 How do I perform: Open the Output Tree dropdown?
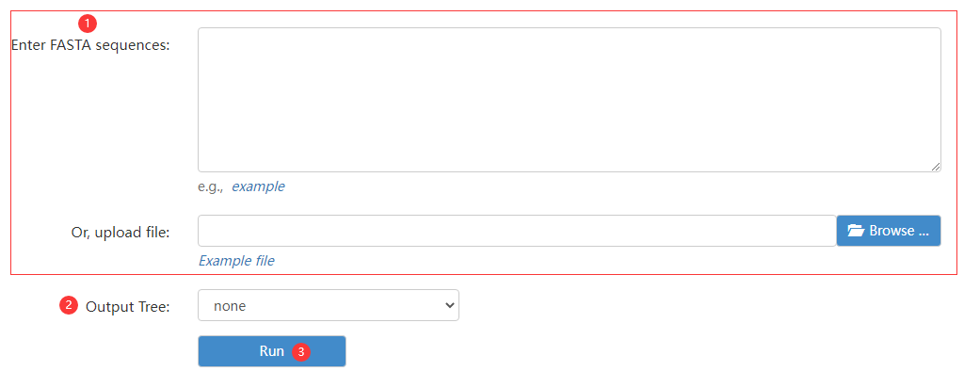click(x=329, y=305)
